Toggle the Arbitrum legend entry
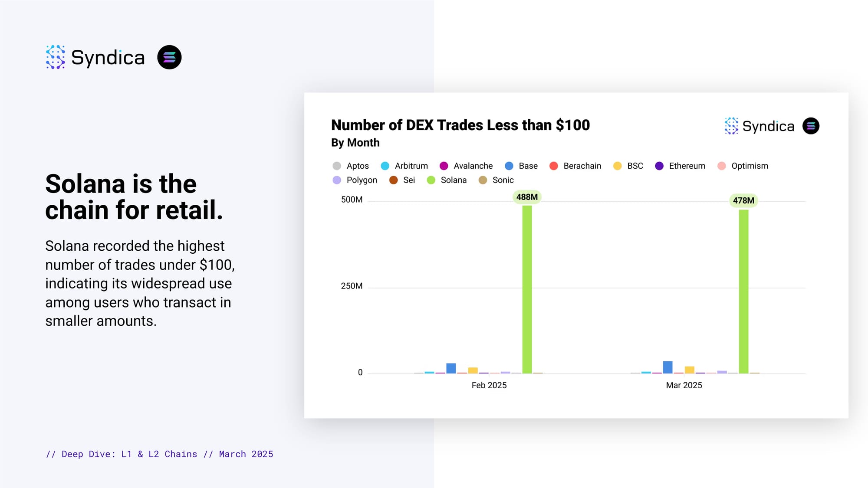 click(404, 166)
